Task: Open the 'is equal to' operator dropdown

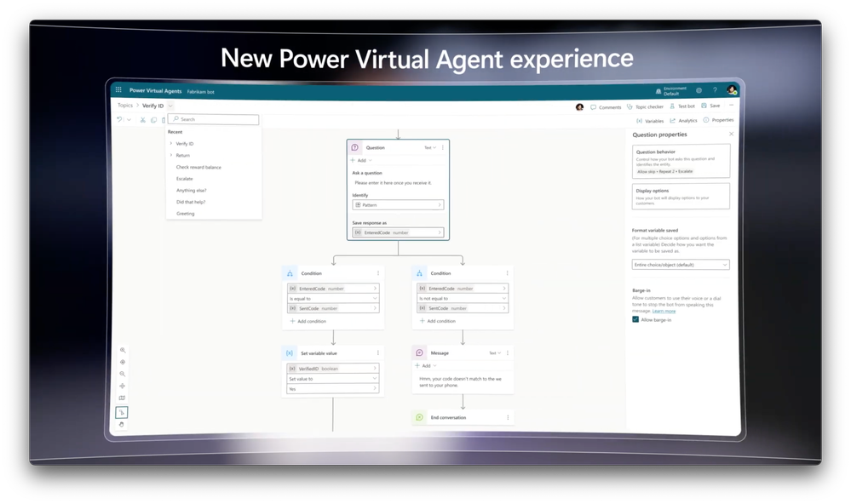Action: click(x=333, y=298)
